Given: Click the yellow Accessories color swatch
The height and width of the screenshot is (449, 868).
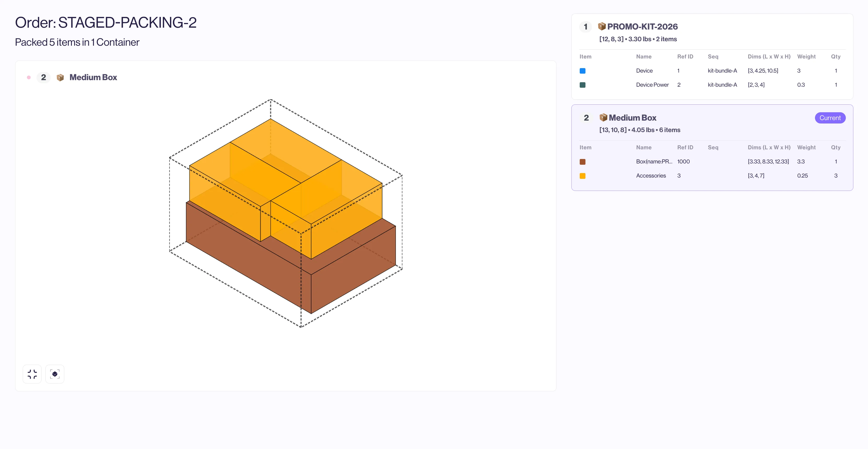Looking at the screenshot, I should (582, 176).
